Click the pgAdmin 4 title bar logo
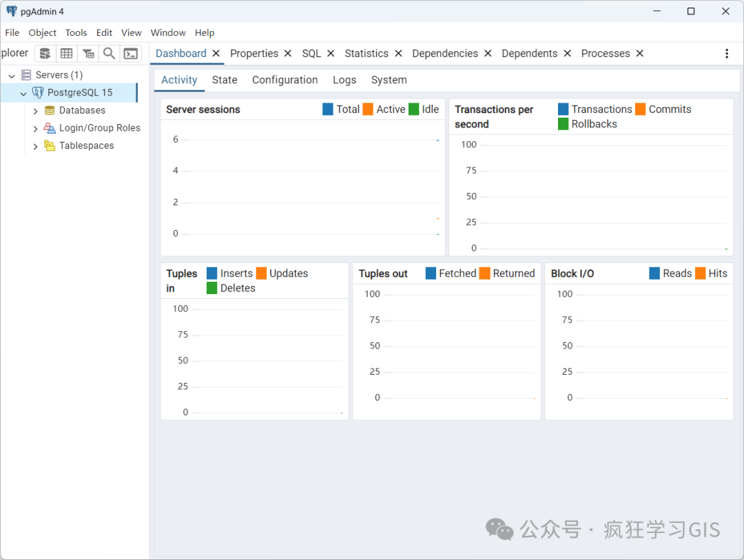Screen dimensions: 744x560 (12, 11)
